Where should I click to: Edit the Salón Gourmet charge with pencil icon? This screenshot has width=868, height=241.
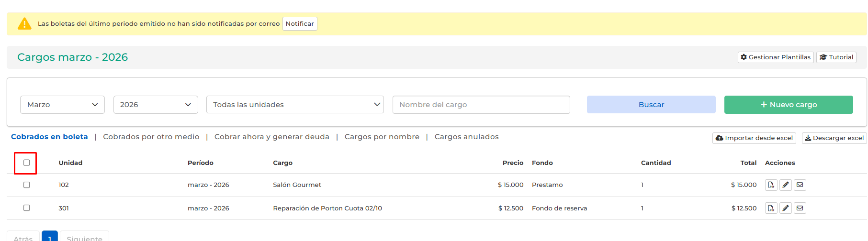786,185
